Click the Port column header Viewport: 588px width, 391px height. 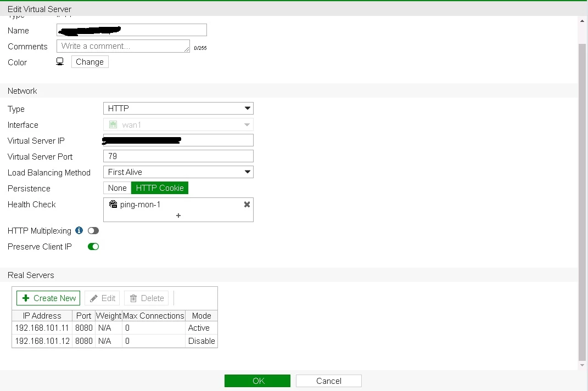83,316
